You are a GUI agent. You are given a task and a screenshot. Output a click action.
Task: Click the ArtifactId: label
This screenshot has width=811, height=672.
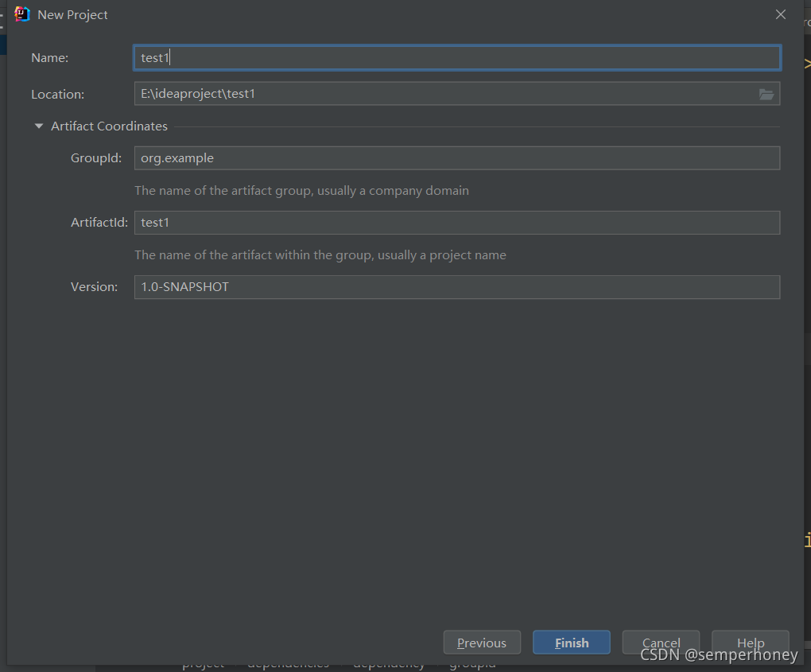click(99, 223)
